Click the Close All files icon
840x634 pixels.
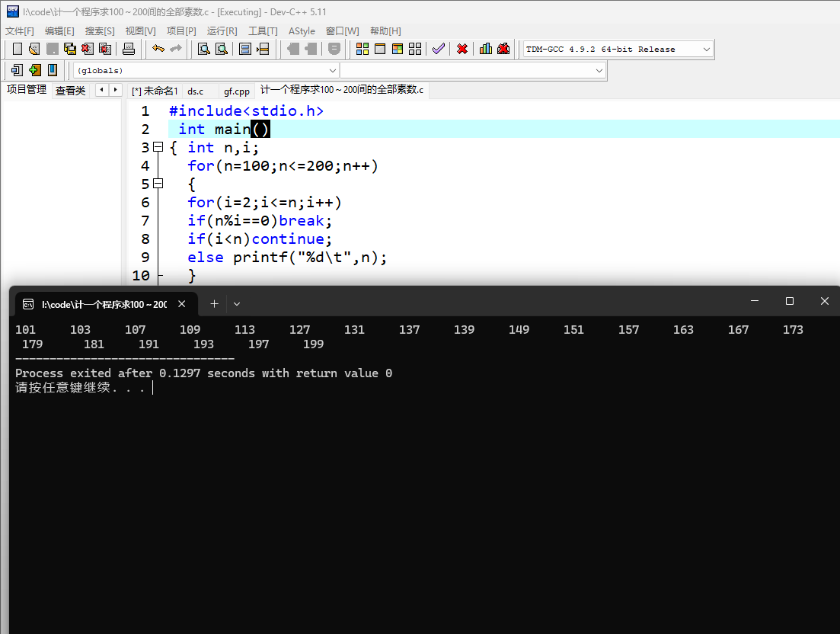[x=105, y=49]
